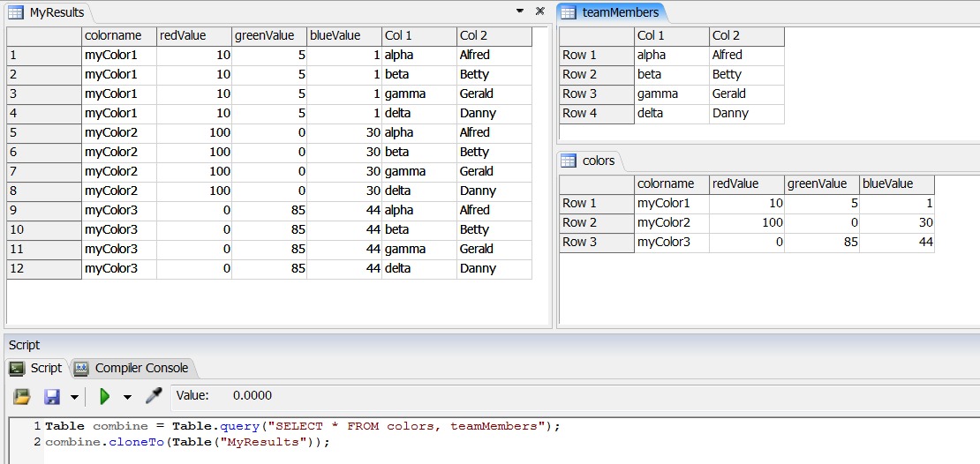Click the blueValue column header in MyResults

344,36
